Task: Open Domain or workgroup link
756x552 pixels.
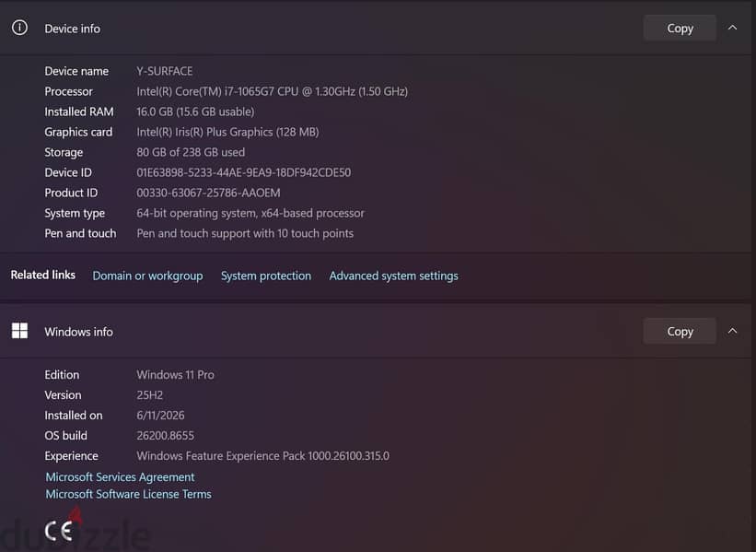Action: 147,276
